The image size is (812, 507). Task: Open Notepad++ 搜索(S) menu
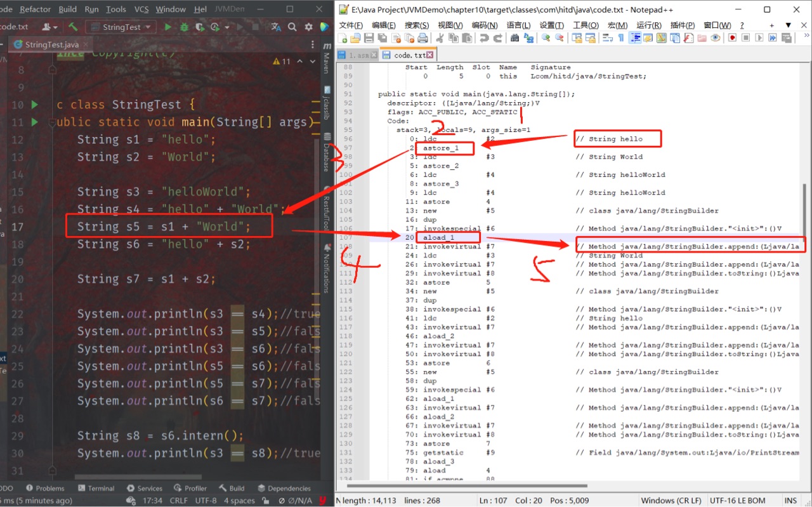pos(417,25)
